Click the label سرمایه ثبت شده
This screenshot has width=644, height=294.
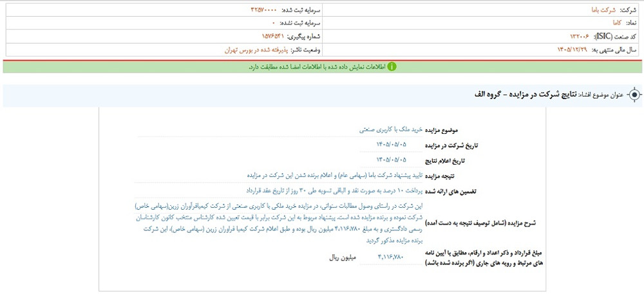coord(302,10)
